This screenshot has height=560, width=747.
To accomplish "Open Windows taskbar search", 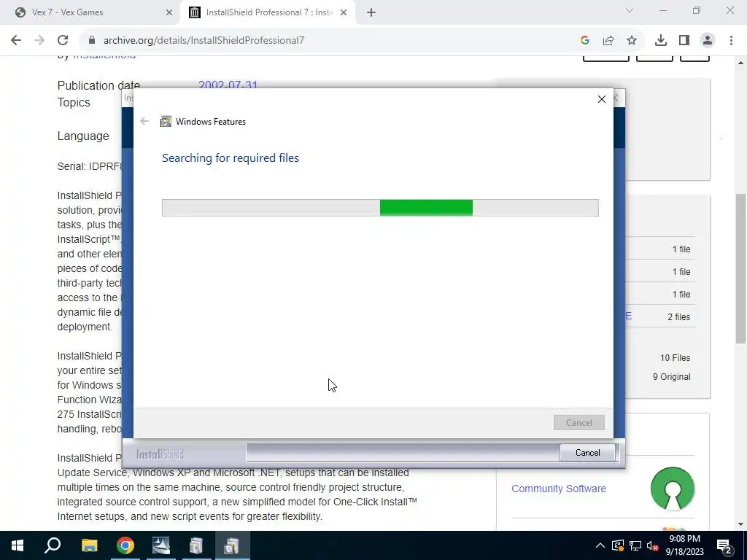I will pyautogui.click(x=53, y=545).
